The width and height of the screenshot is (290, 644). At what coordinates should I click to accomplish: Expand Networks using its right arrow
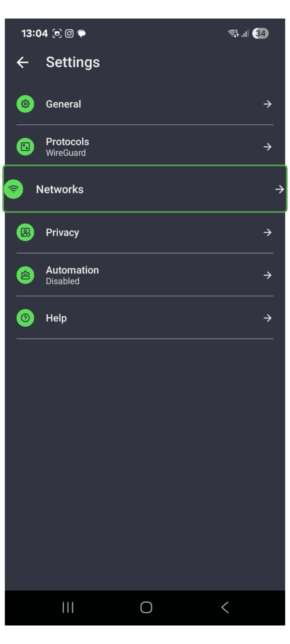coord(279,189)
